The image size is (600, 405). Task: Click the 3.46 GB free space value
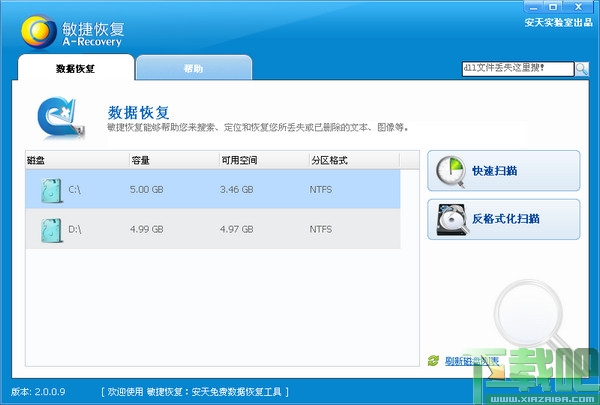[x=236, y=189]
